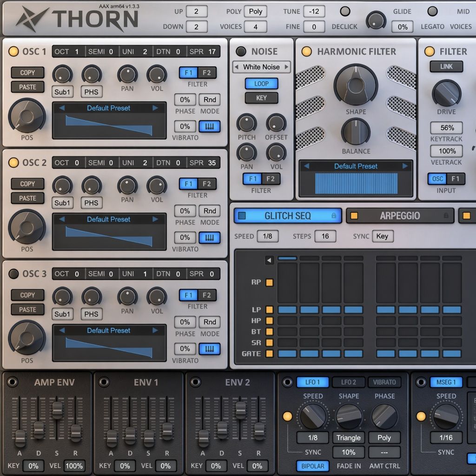Click OSC 1 F2 filter routing button

207,73
